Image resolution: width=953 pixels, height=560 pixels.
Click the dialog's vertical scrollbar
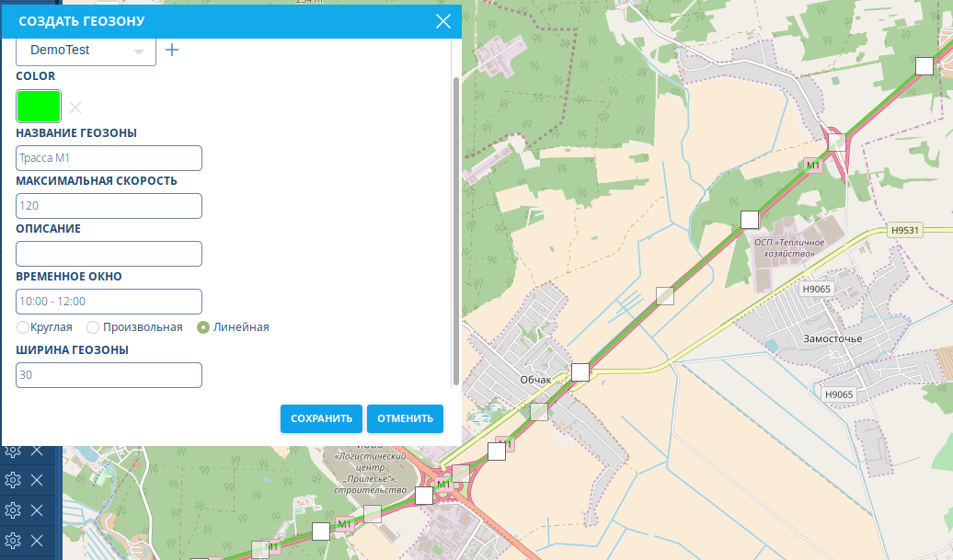[x=455, y=230]
